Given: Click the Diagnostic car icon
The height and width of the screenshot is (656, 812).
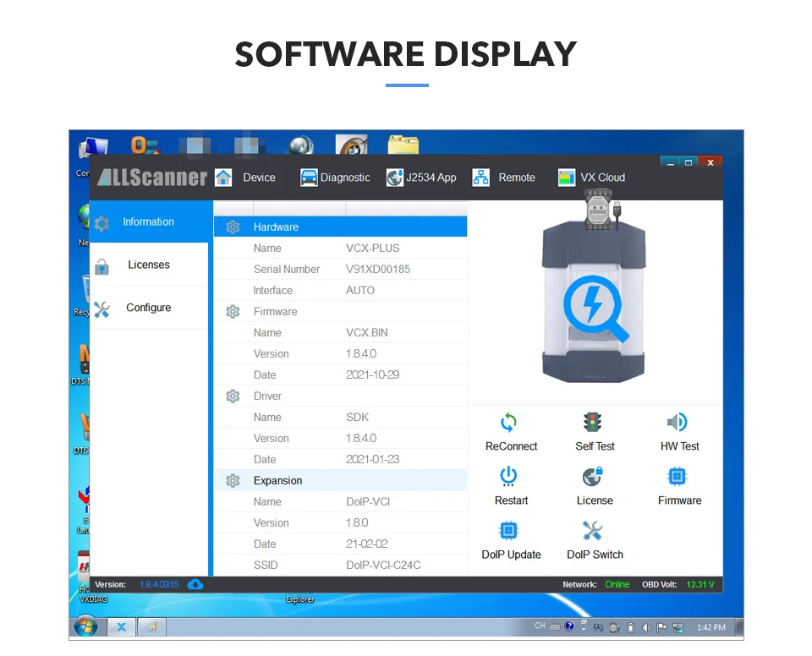Looking at the screenshot, I should point(309,178).
